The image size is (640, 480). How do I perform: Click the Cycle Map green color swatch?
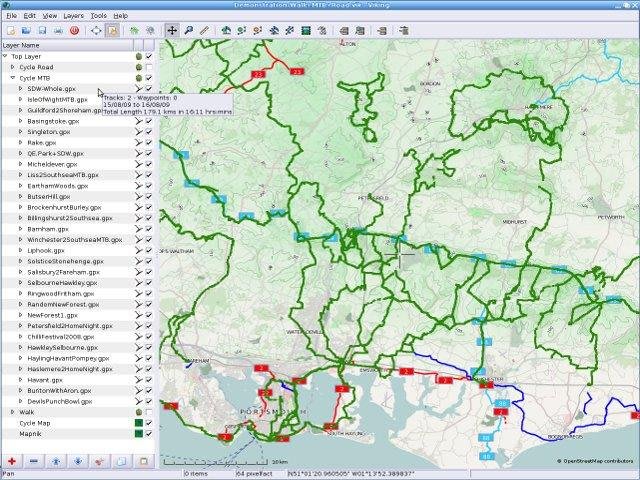click(139, 423)
